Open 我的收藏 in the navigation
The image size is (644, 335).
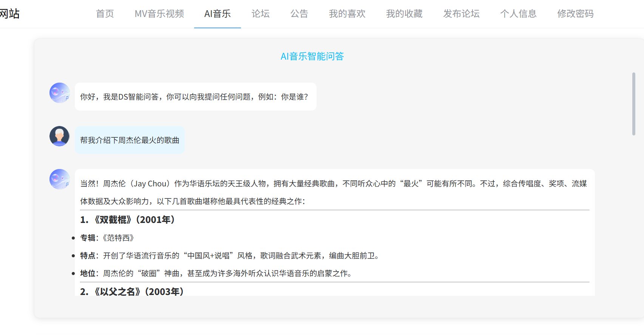click(x=405, y=14)
